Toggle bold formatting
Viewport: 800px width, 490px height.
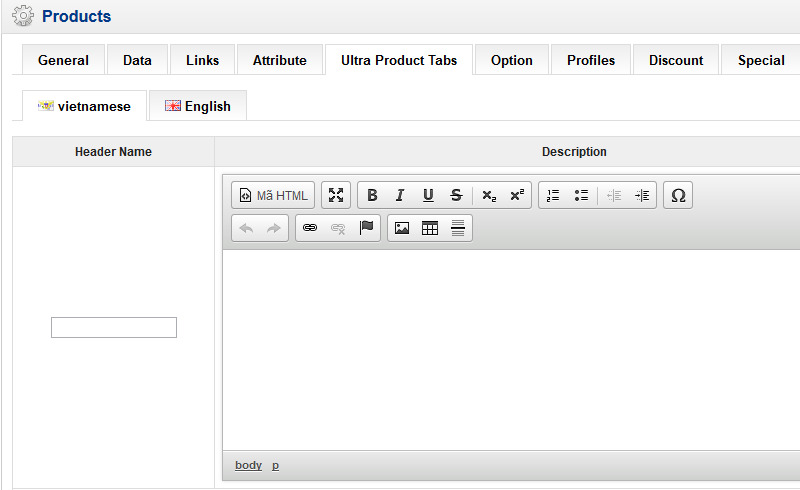point(372,195)
